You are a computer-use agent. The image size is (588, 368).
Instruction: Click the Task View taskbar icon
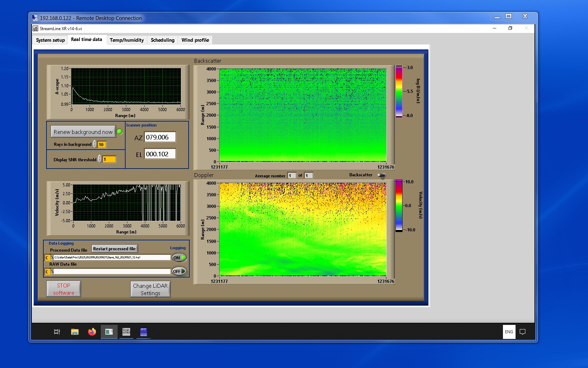coord(57,332)
